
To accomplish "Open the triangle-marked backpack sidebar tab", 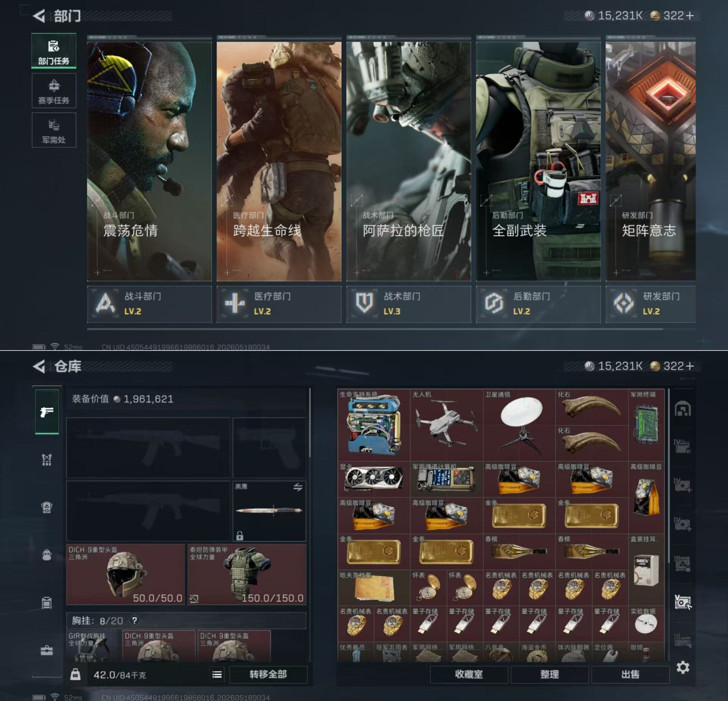I will pos(47,507).
